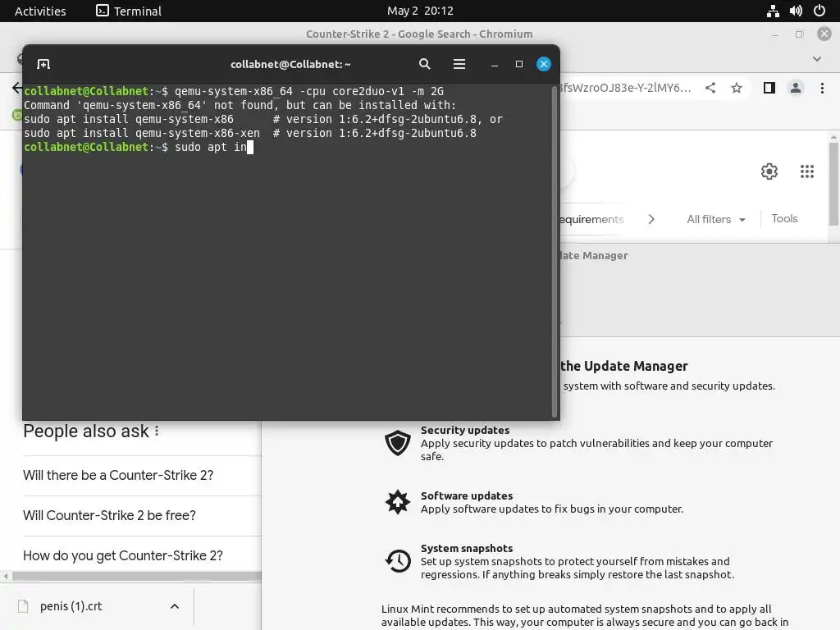This screenshot has width=840, height=630.
Task: Click the Terminal window vertical scrollbar
Action: tap(555, 252)
